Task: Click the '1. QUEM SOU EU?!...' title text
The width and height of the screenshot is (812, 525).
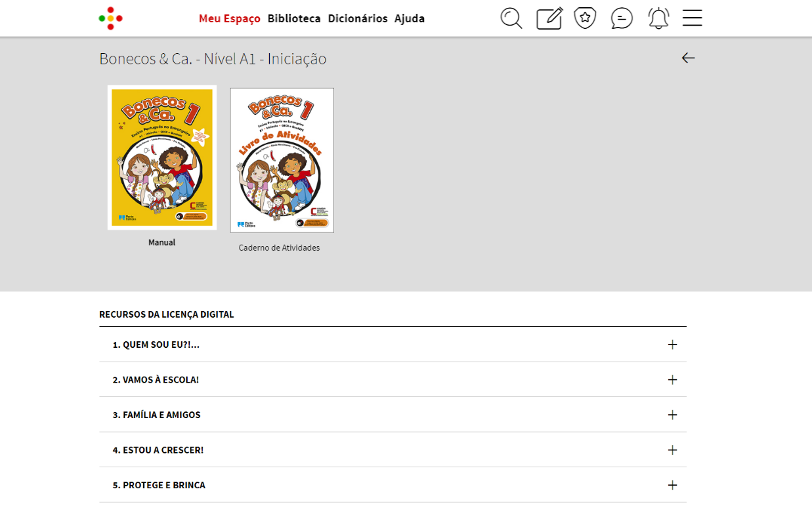Action: coord(156,345)
